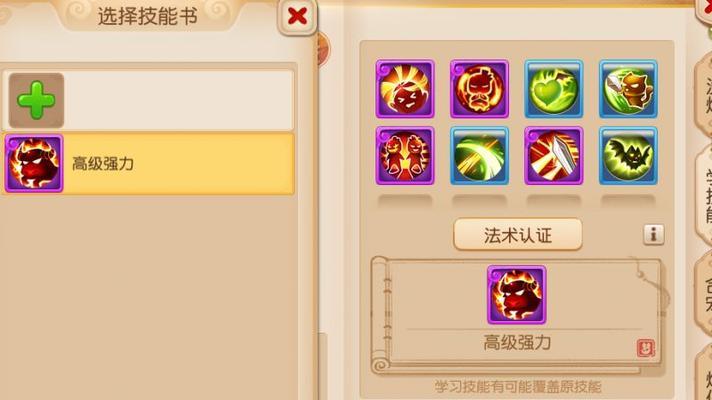
Task: Click the empty slot under the first skill column
Action: [405, 200]
